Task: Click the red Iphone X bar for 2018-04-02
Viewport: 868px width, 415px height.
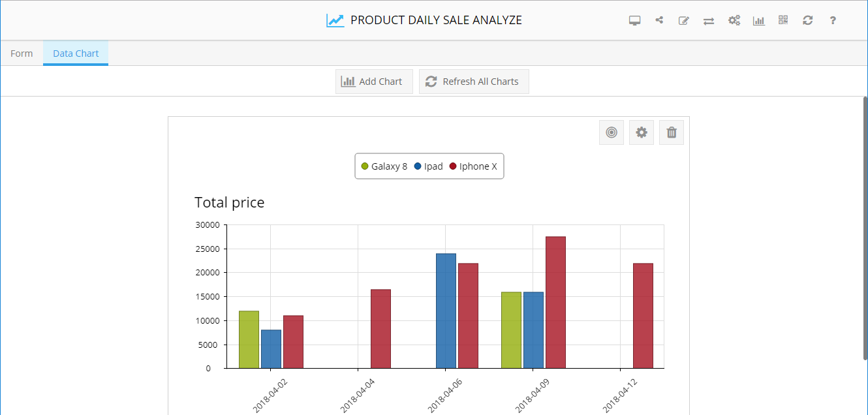Action: click(x=293, y=342)
